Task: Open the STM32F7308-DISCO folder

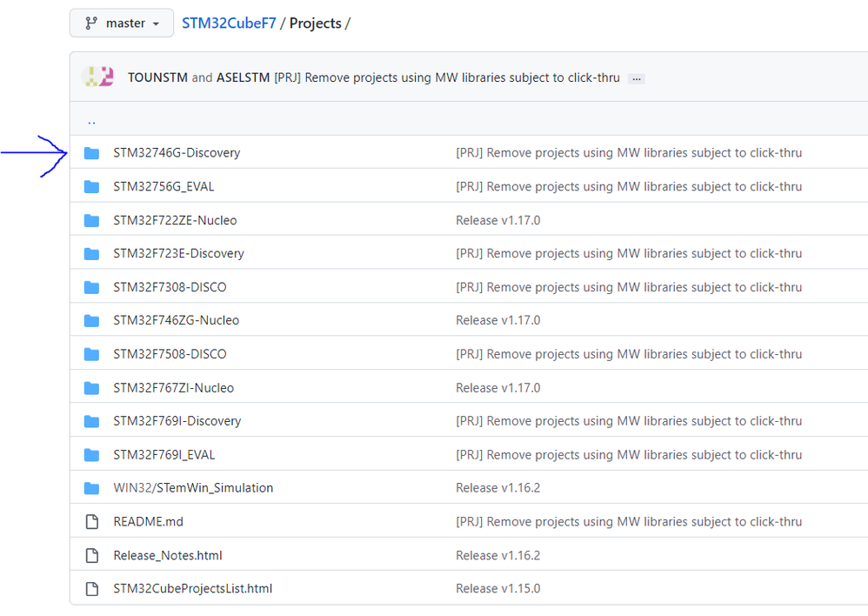Action: pos(170,287)
